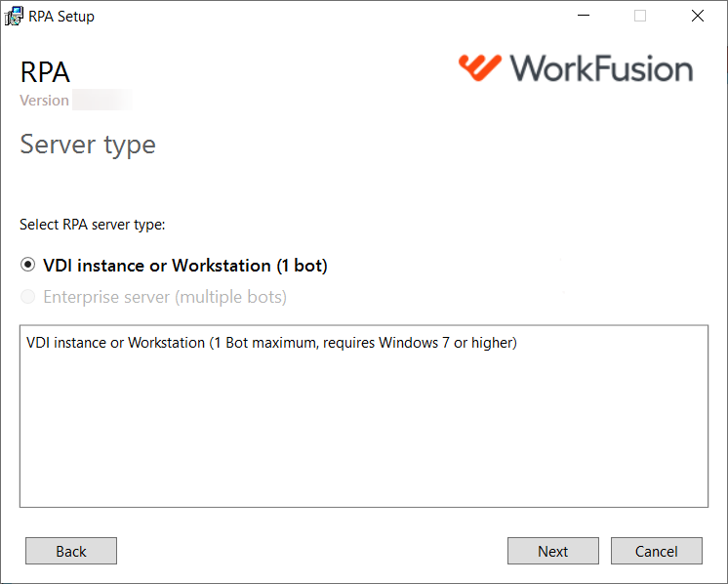Viewport: 728px width, 584px height.
Task: Click the 'Select RPA server type:' label
Action: click(93, 225)
